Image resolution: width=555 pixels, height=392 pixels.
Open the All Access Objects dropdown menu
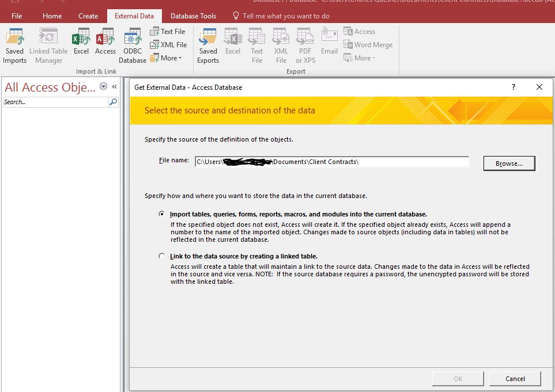point(103,86)
